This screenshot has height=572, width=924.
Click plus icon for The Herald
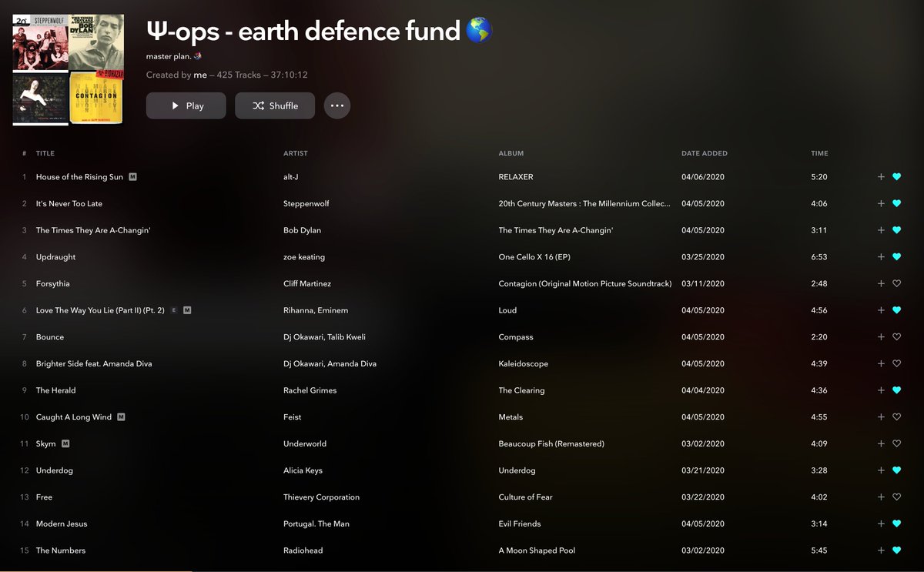coord(881,390)
